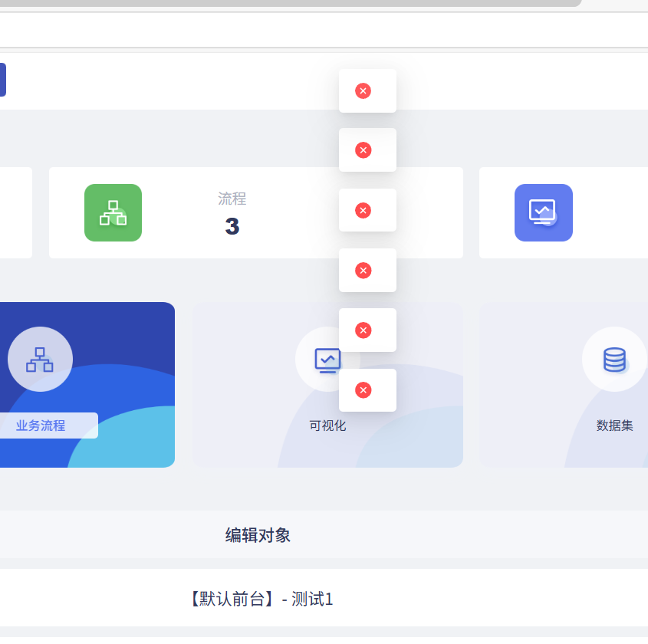This screenshot has width=648, height=644.
Task: Click the database cylinder icon above 数据集
Action: [614, 359]
